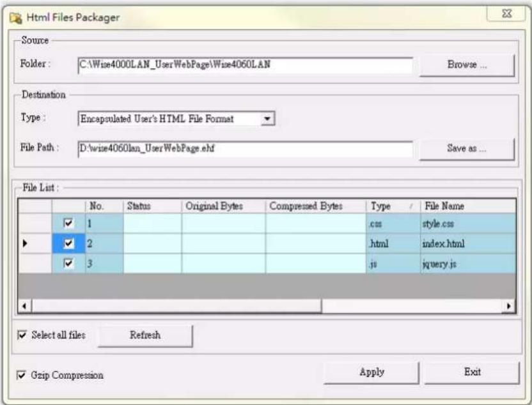
Task: Uncheck the jquery.js file checkbox
Action: tap(68, 263)
